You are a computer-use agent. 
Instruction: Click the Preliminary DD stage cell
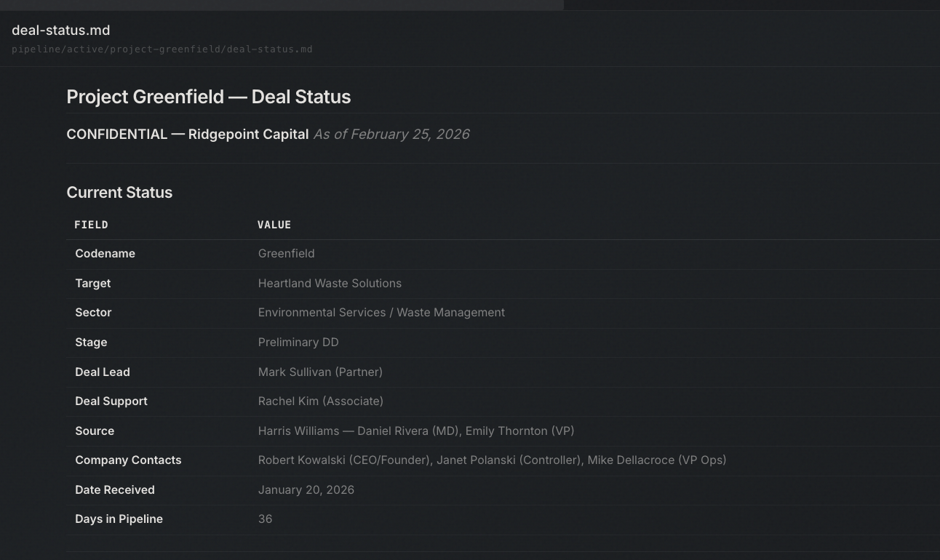298,342
